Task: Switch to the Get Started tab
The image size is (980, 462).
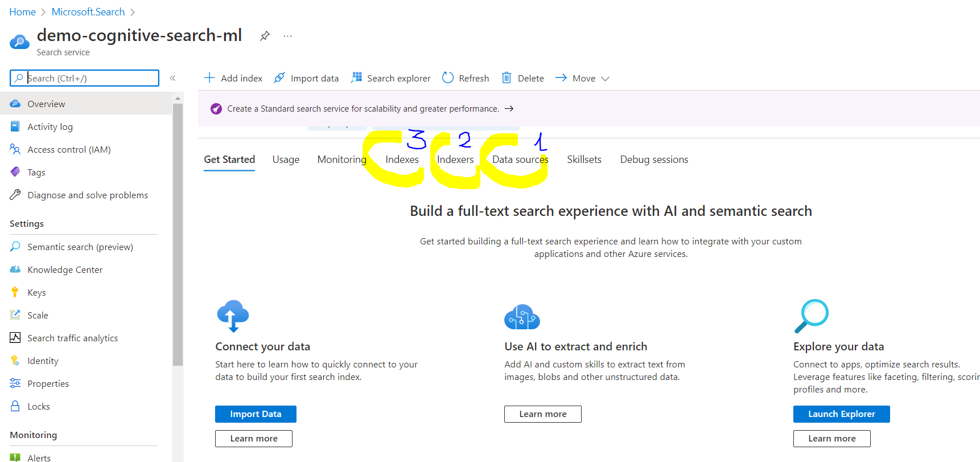Action: [x=229, y=160]
